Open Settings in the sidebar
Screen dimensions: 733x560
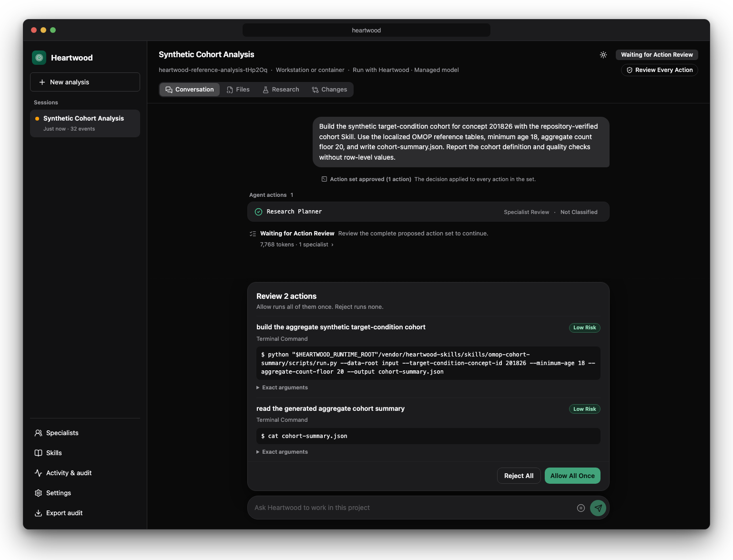coord(85,493)
